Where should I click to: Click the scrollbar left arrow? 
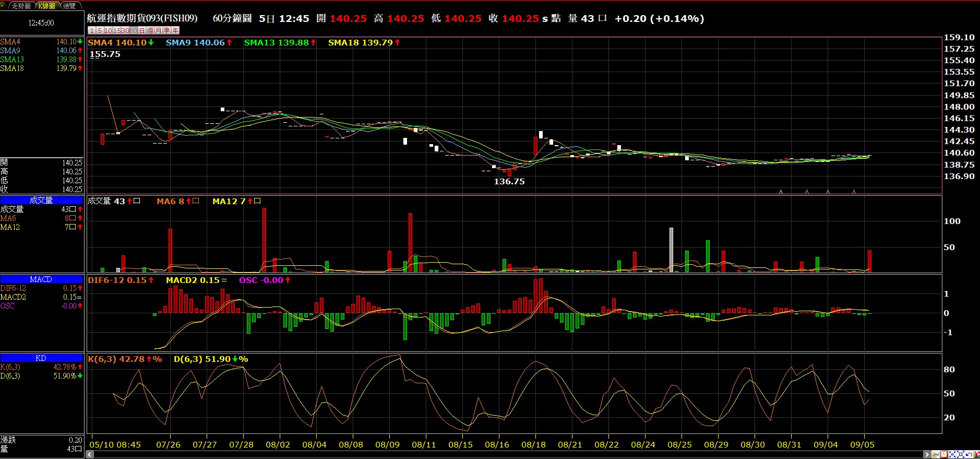[x=90, y=455]
